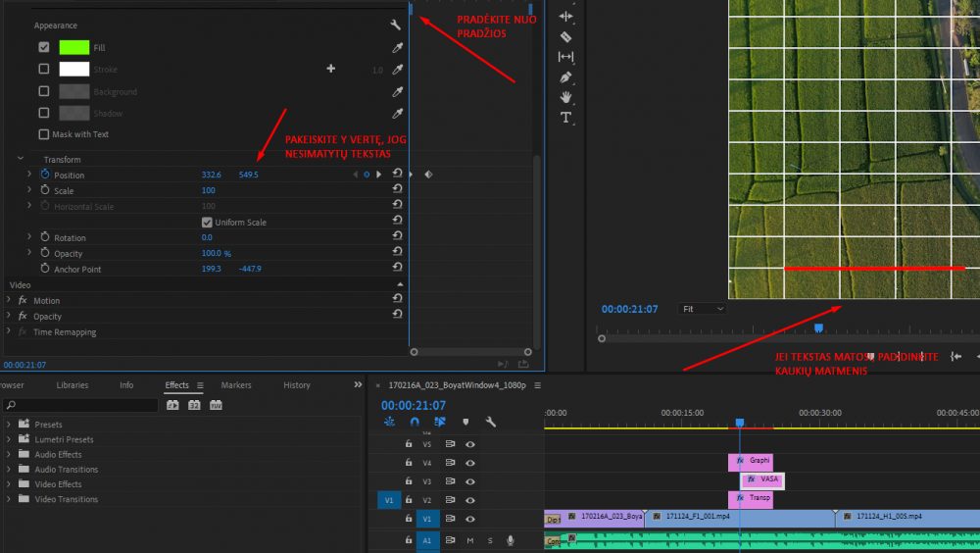Open the Fit zoom level dropdown
The width and height of the screenshot is (980, 553).
point(703,309)
